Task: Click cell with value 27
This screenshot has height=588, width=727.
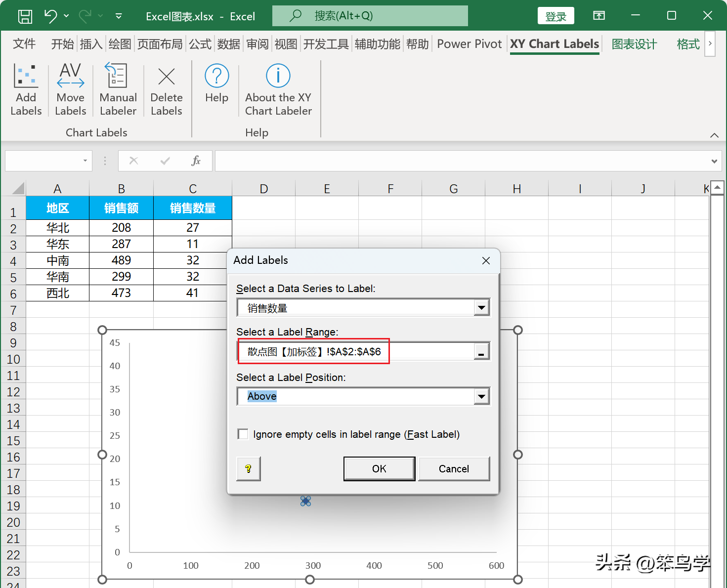Action: click(x=193, y=228)
